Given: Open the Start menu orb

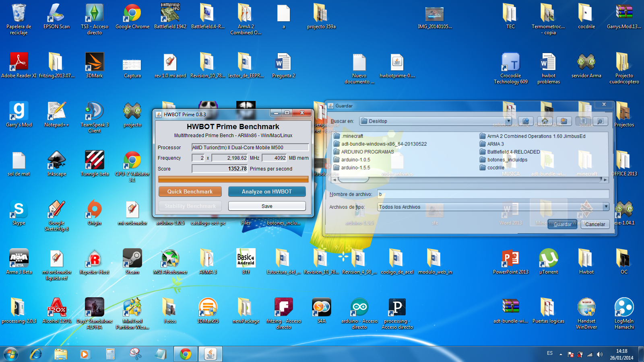Looking at the screenshot, I should click(11, 354).
